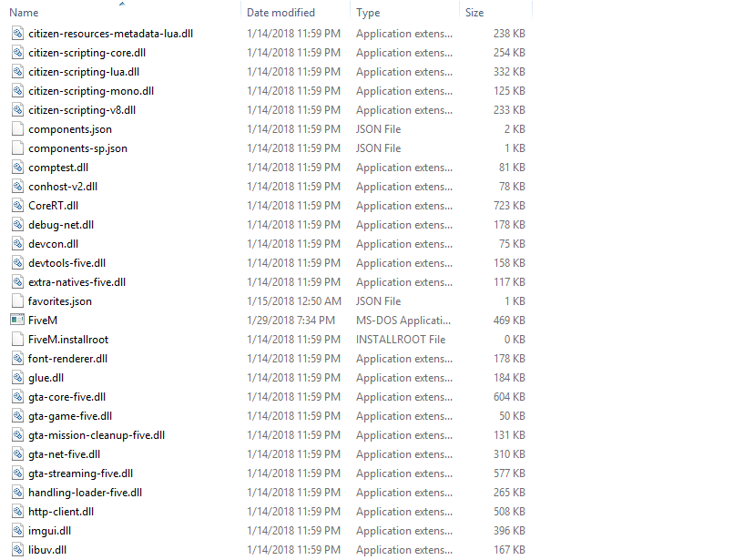
Task: Click the 469 KB size of FiveM
Action: pos(509,321)
